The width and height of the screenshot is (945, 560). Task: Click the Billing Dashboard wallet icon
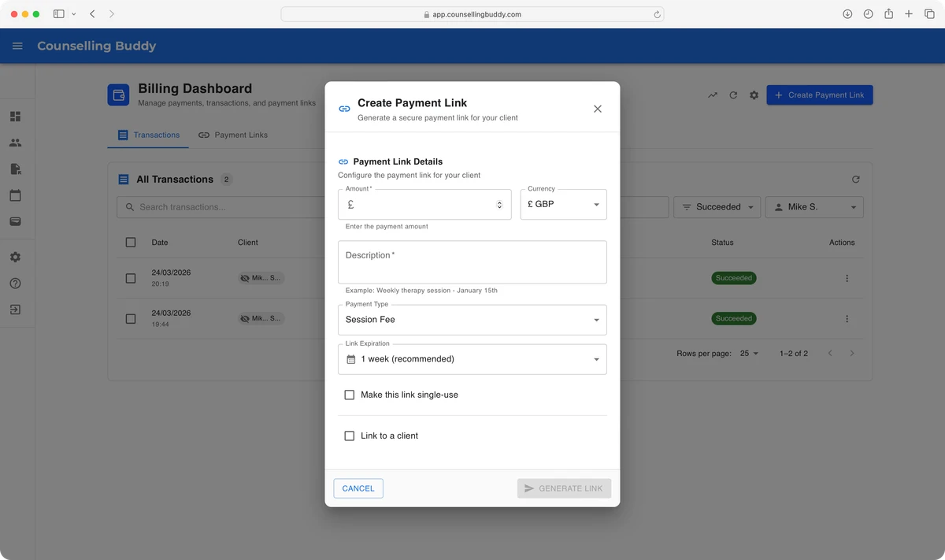tap(118, 95)
